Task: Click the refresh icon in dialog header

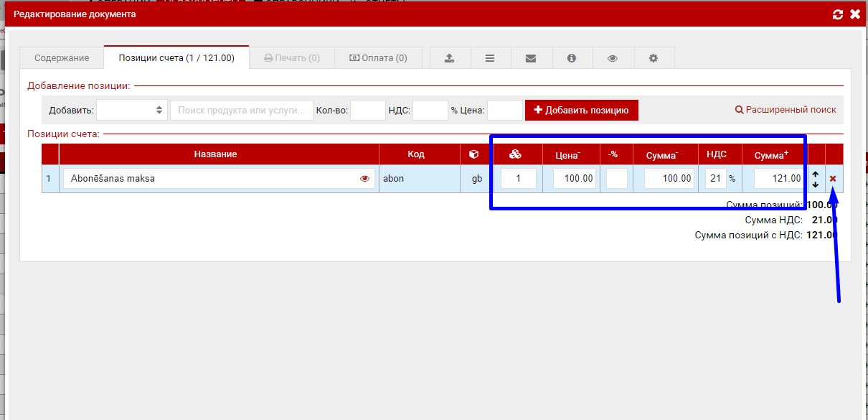Action: click(837, 14)
